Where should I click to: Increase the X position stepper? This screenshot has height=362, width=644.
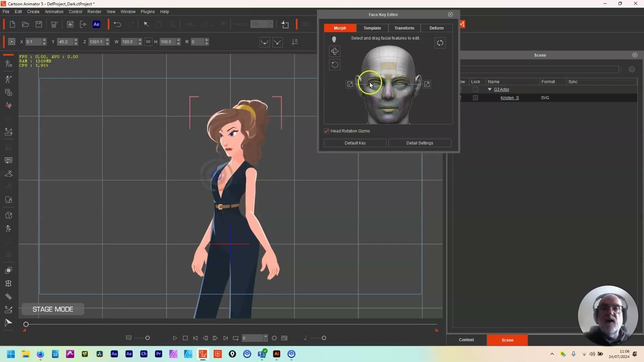(44, 40)
